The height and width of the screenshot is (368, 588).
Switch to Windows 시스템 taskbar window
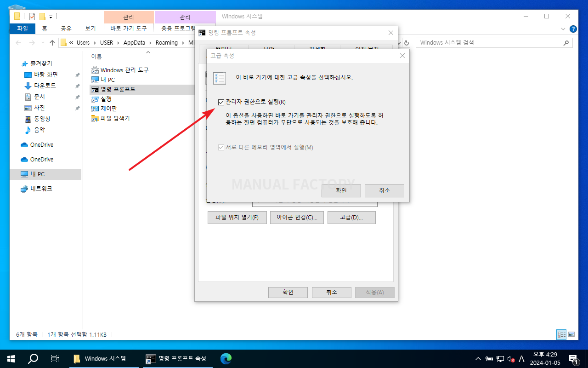(104, 358)
